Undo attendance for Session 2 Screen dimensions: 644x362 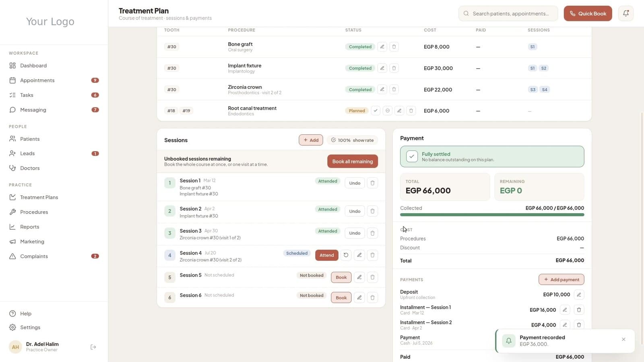click(355, 211)
